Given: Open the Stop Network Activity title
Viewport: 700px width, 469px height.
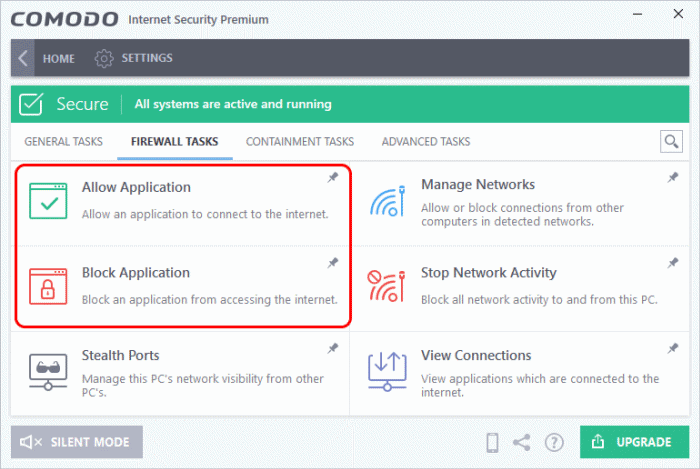Looking at the screenshot, I should [x=489, y=272].
